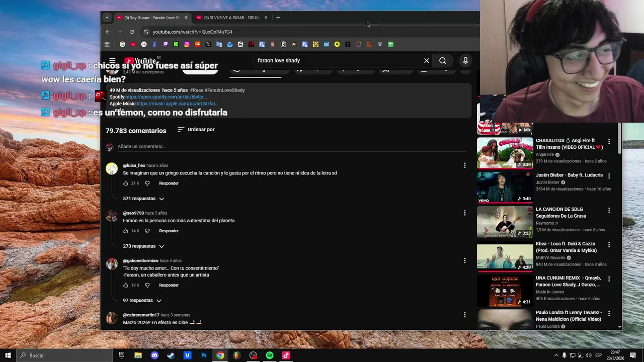The width and height of the screenshot is (644, 362).
Task: Open the Spotify artist link in description
Action: click(166, 97)
